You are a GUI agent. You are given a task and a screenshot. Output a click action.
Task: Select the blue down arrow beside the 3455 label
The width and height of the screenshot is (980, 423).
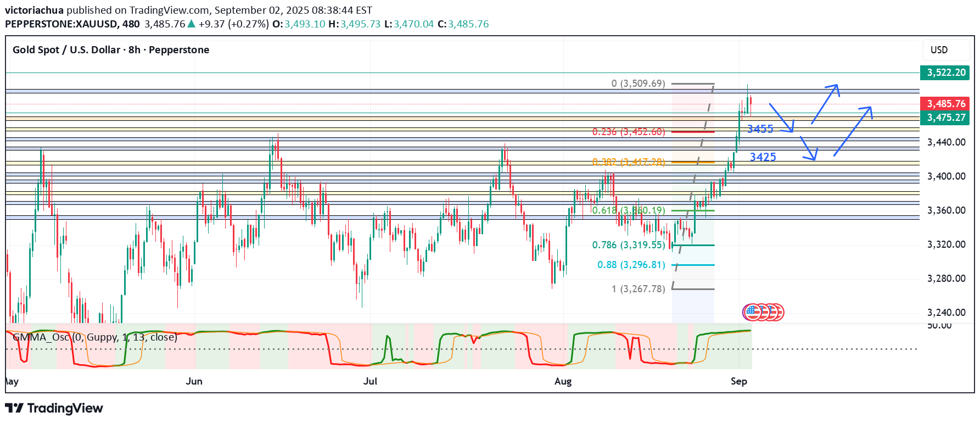[781, 118]
